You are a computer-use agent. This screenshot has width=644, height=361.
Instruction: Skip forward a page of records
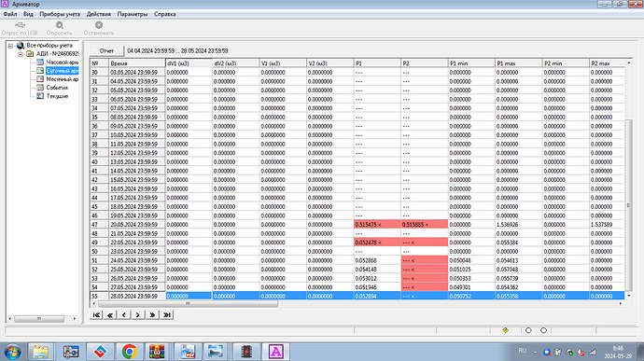(152, 315)
